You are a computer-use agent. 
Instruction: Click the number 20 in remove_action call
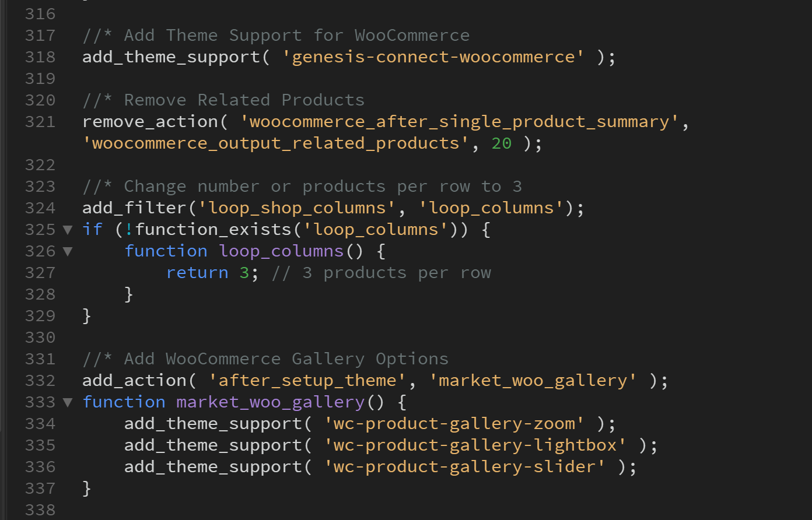coord(501,143)
